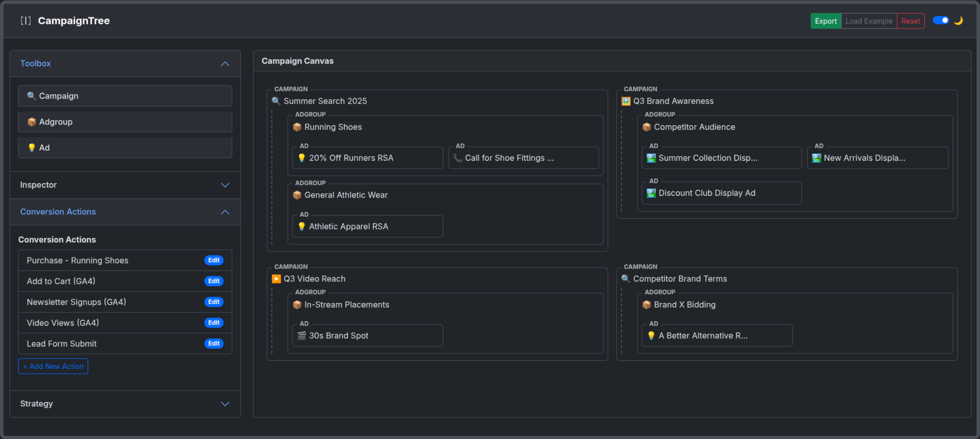The width and height of the screenshot is (980, 439).
Task: Expand the Inspector panel chevron
Action: pyautogui.click(x=225, y=185)
